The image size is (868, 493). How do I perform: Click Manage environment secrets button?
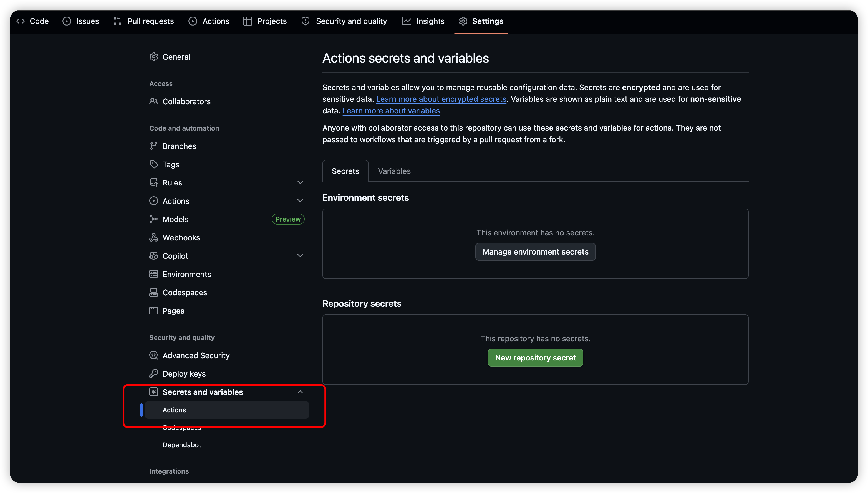tap(535, 251)
